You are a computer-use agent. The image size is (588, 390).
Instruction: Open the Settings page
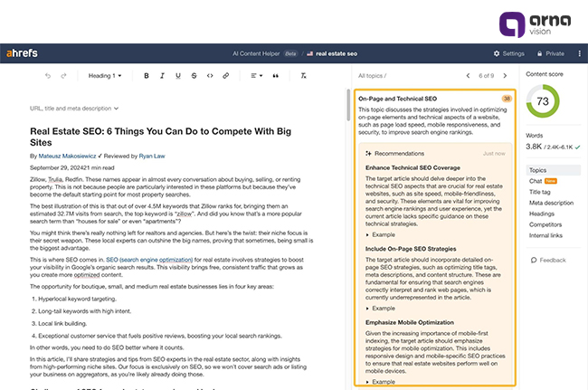pos(508,53)
